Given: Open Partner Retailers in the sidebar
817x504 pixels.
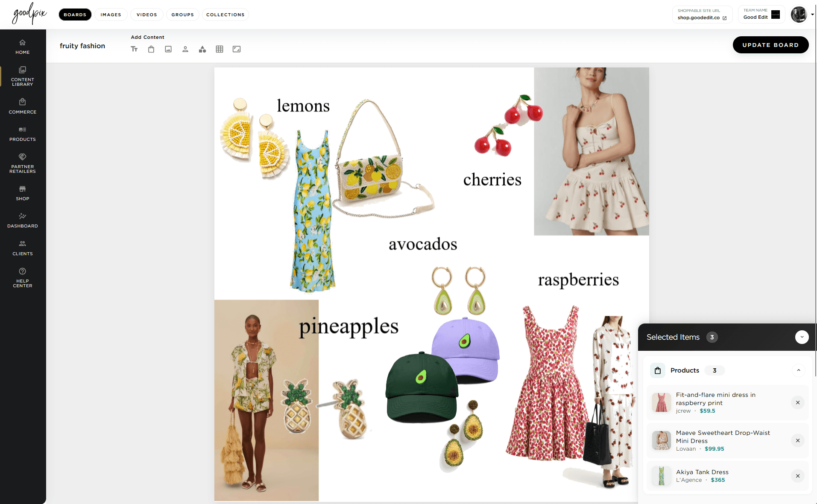Looking at the screenshot, I should [23, 163].
